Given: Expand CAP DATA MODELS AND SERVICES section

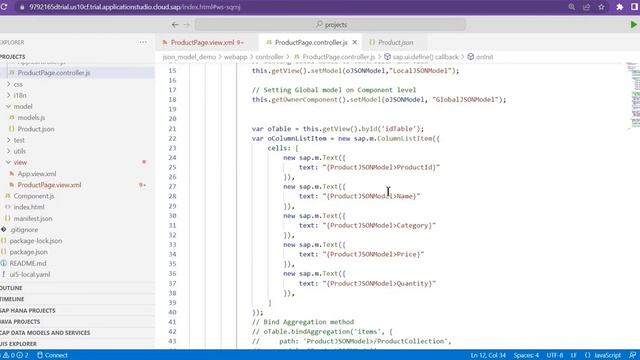Looking at the screenshot, I should [45, 333].
